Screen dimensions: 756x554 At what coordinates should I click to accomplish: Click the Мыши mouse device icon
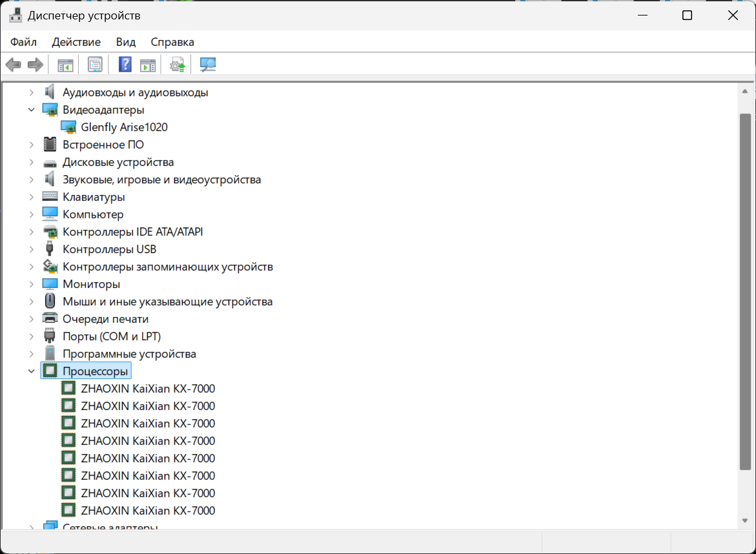point(50,302)
